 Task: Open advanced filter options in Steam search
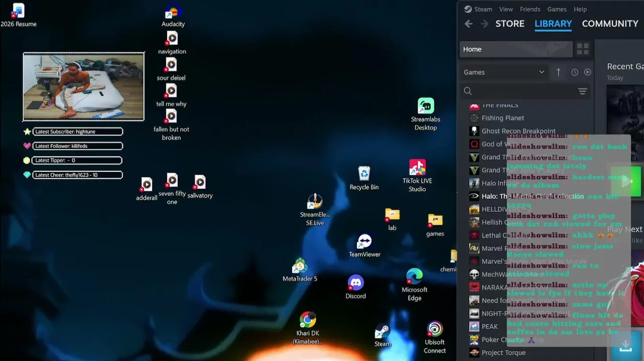coord(582,91)
